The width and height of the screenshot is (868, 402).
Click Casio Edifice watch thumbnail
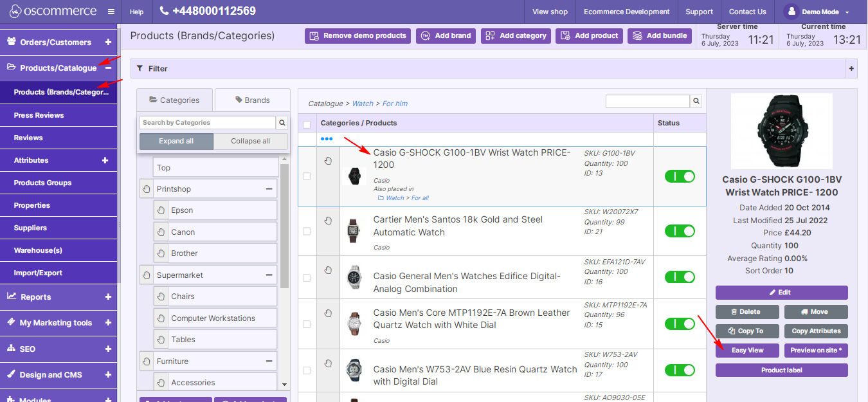click(353, 277)
